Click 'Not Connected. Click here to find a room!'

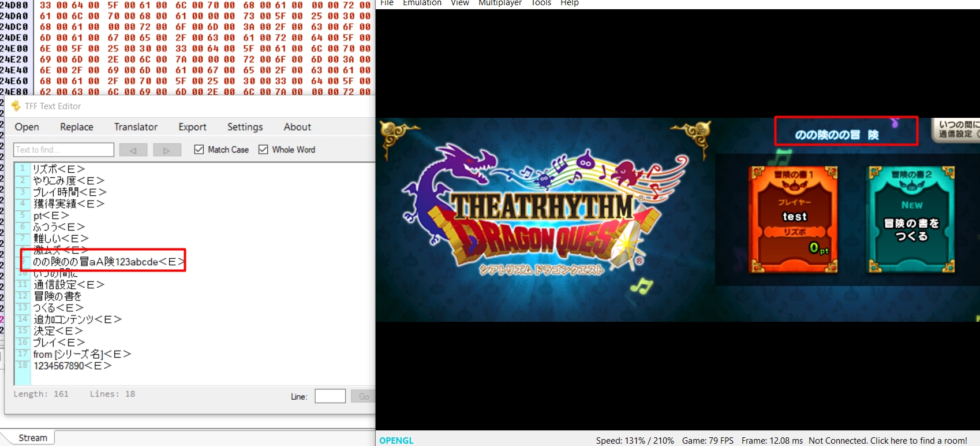tap(888, 441)
